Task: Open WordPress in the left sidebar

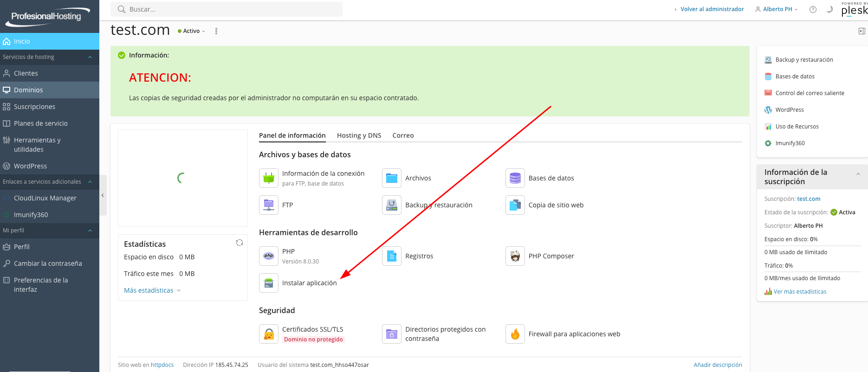Action: coord(50,166)
